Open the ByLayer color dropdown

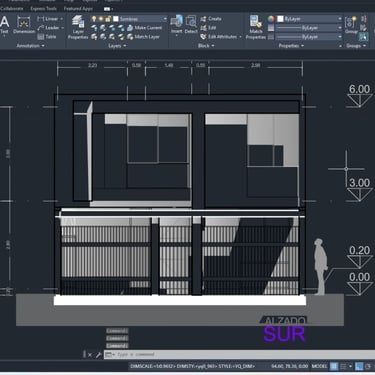[x=309, y=19]
